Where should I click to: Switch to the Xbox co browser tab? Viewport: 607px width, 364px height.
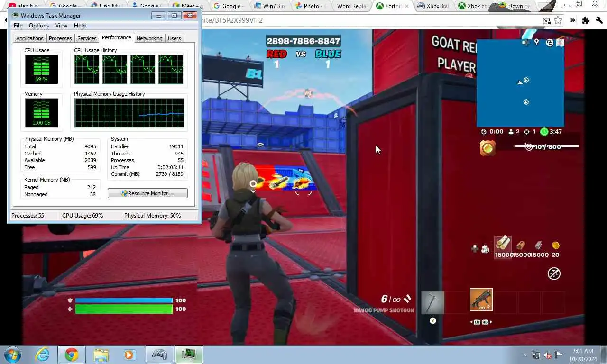coord(474,6)
